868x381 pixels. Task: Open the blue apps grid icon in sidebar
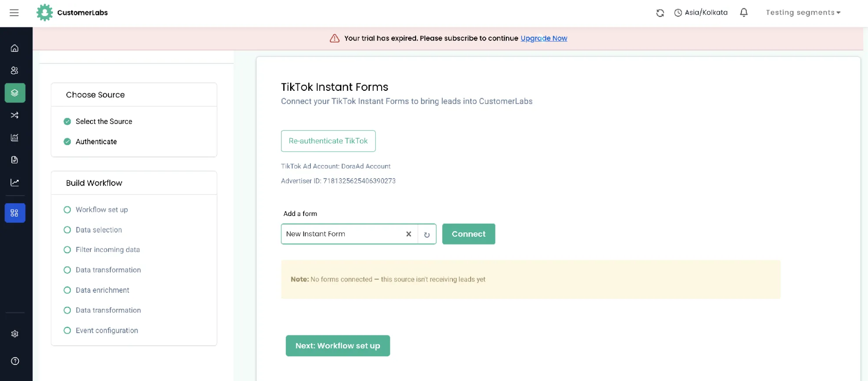tap(15, 213)
